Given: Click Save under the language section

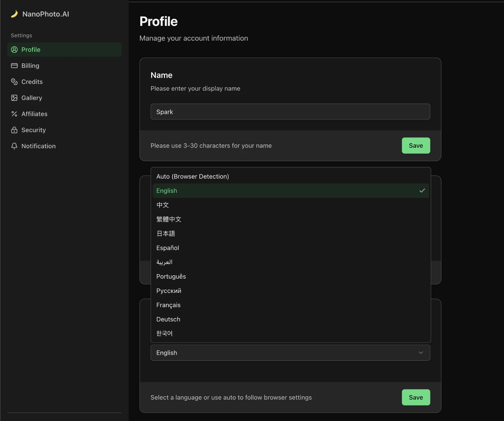Looking at the screenshot, I should point(416,397).
